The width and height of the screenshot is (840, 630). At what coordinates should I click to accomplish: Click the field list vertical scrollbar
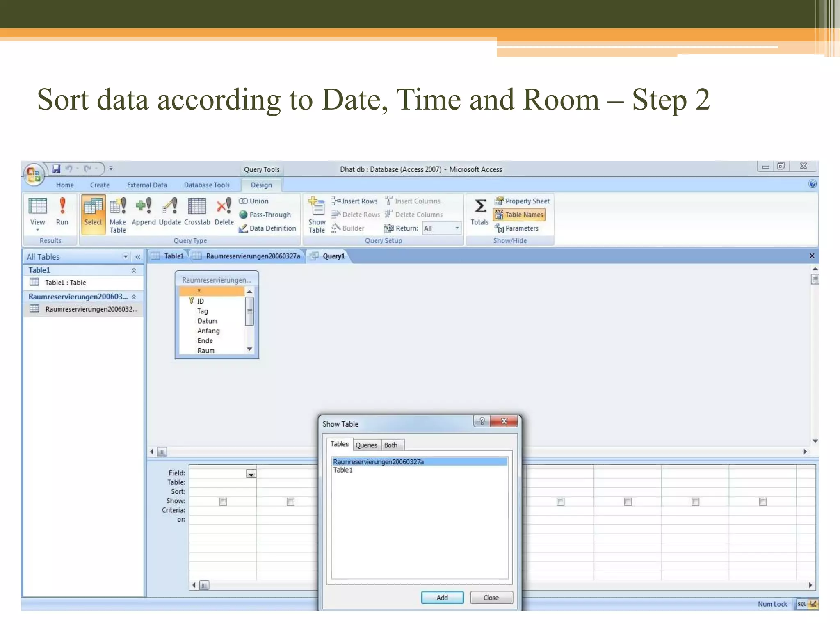[x=249, y=312]
